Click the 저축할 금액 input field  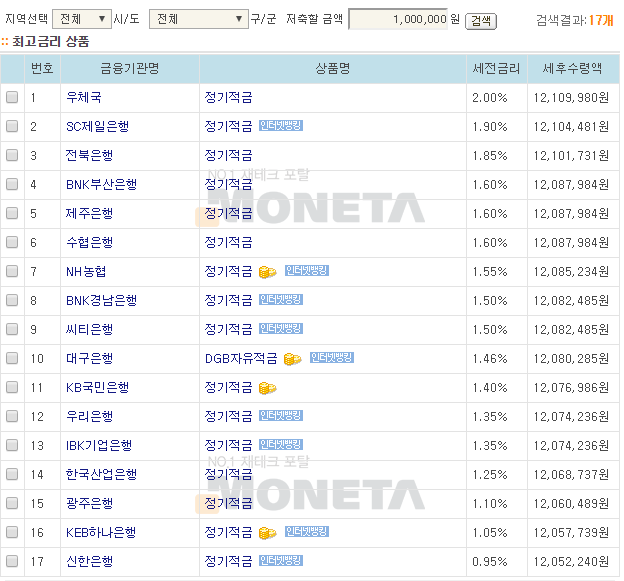tap(398, 19)
